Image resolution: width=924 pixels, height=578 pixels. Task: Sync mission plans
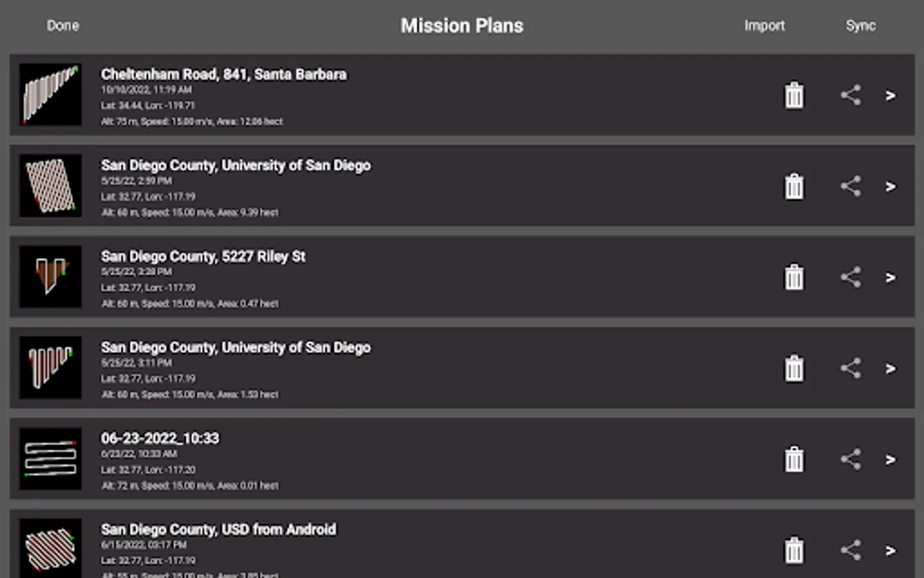[860, 26]
